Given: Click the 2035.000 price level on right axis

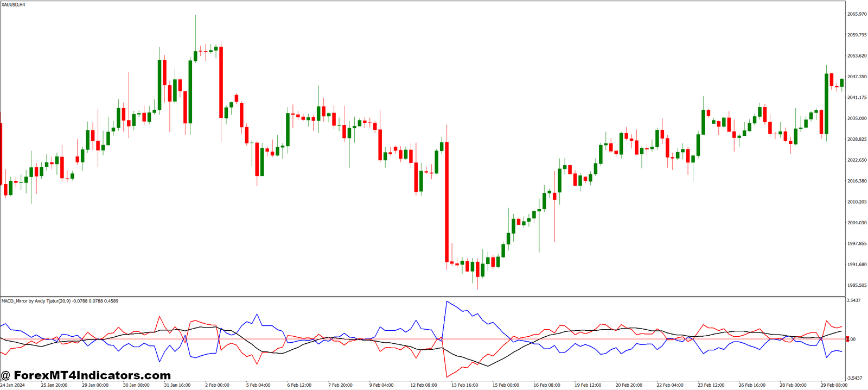Looking at the screenshot, I should click(x=857, y=118).
